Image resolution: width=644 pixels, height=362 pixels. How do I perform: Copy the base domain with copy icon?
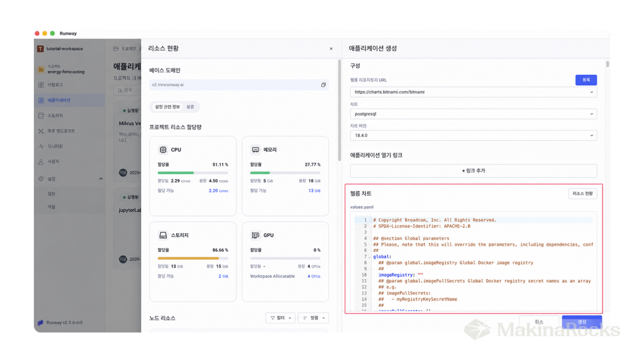click(323, 85)
